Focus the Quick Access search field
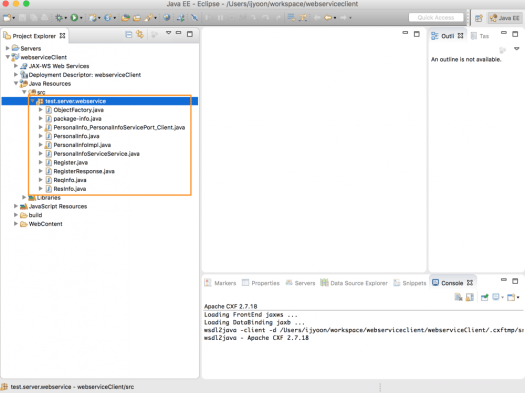The width and height of the screenshot is (525, 393). point(436,17)
